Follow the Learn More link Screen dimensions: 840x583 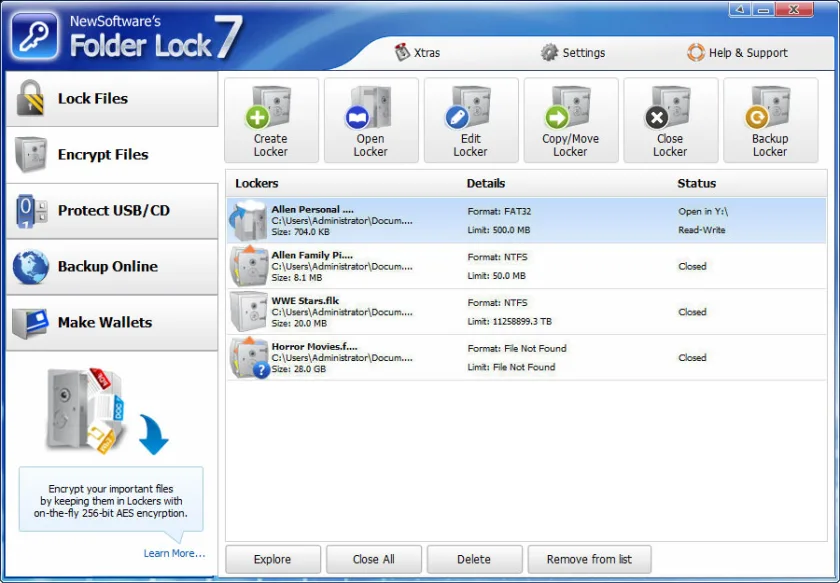pyautogui.click(x=174, y=553)
